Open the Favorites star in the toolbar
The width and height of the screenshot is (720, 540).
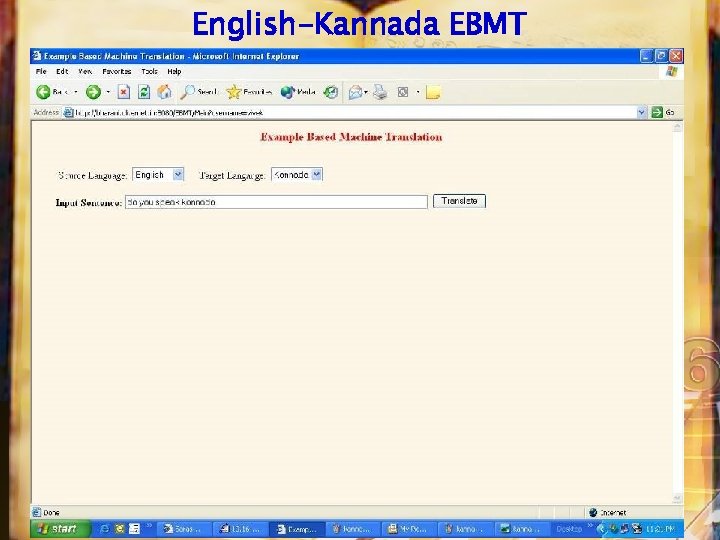[249, 92]
